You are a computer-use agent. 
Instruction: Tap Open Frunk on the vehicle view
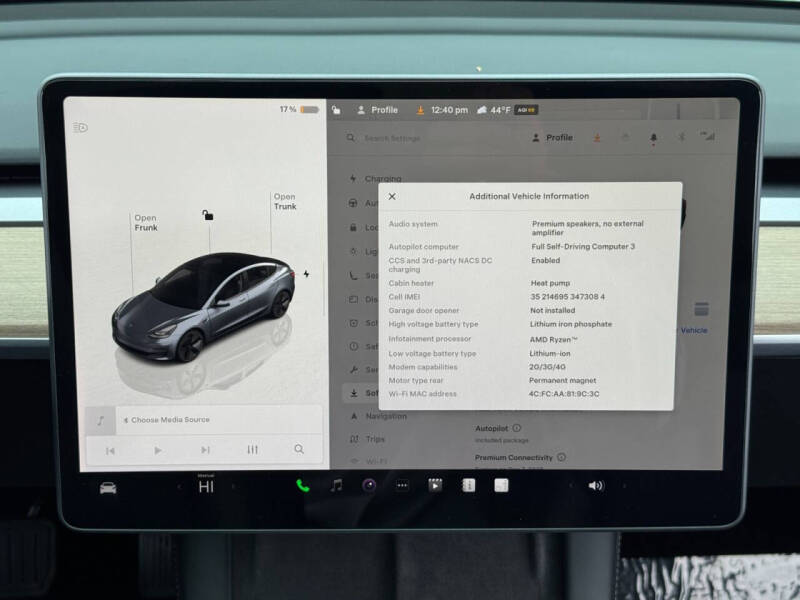pyautogui.click(x=146, y=222)
